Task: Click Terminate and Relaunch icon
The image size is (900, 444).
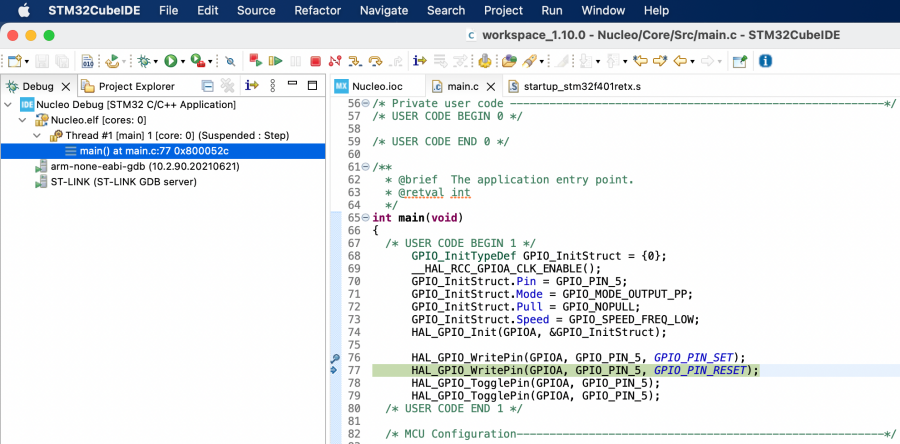Action: click(x=257, y=61)
